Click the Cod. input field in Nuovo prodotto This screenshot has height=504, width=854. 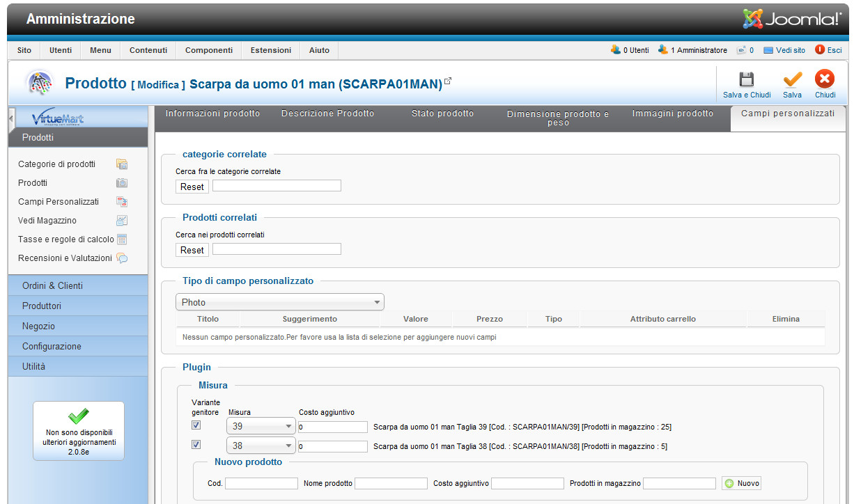point(261,483)
